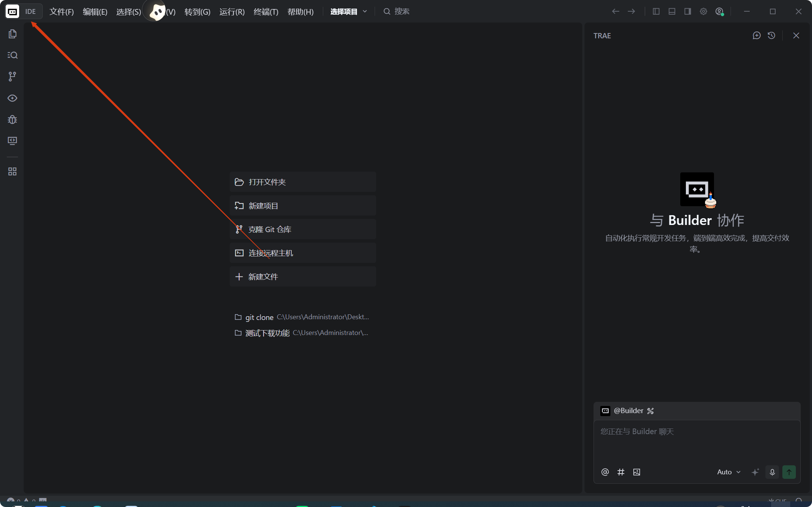The height and width of the screenshot is (507, 812).
Task: Show chat history in TRAE panel
Action: click(x=771, y=35)
